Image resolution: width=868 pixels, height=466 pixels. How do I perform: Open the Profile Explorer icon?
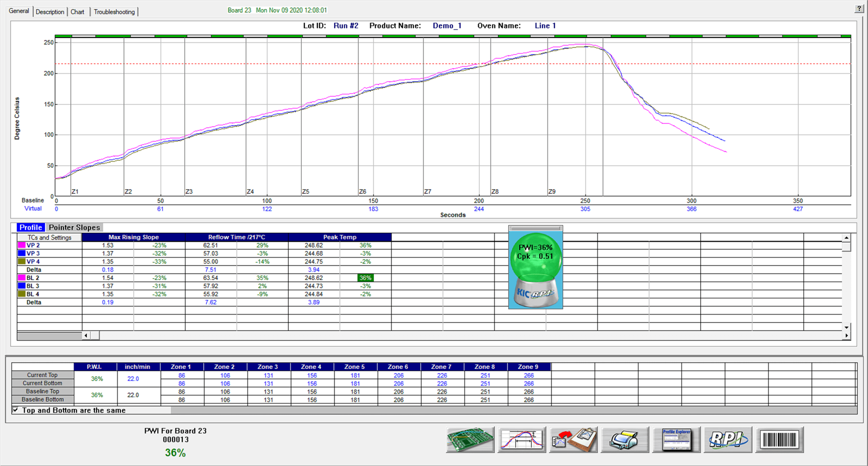[676, 439]
